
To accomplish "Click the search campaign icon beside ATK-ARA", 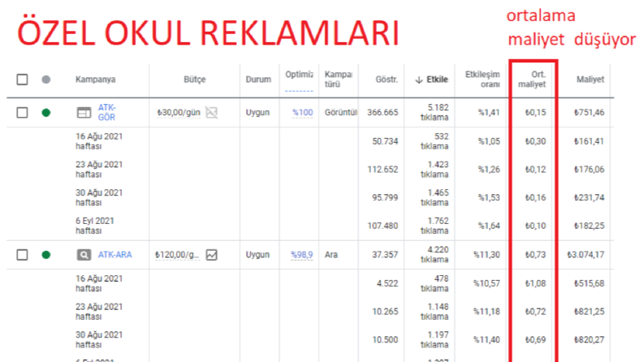I will (x=84, y=255).
